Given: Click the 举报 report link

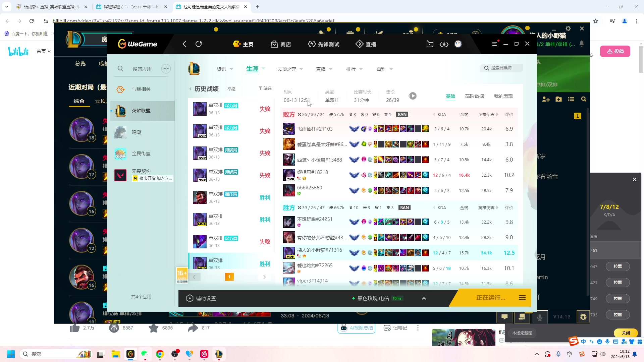Looking at the screenshot, I should (231, 89).
